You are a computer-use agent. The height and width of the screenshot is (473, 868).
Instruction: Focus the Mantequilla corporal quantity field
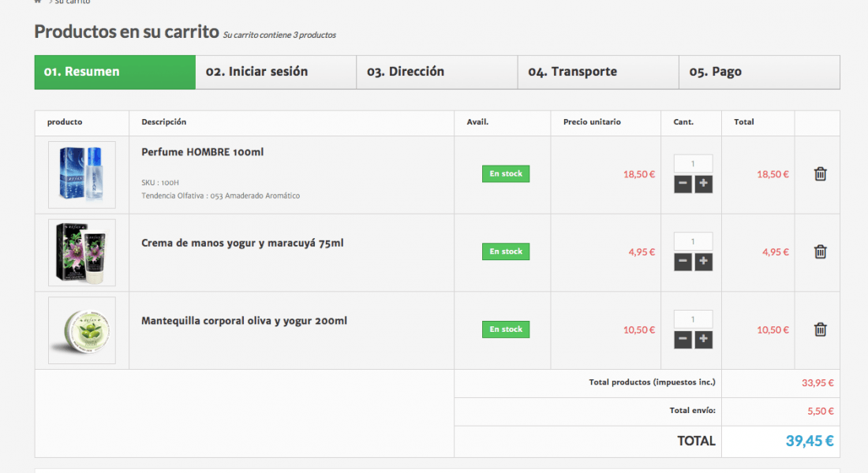coord(693,319)
